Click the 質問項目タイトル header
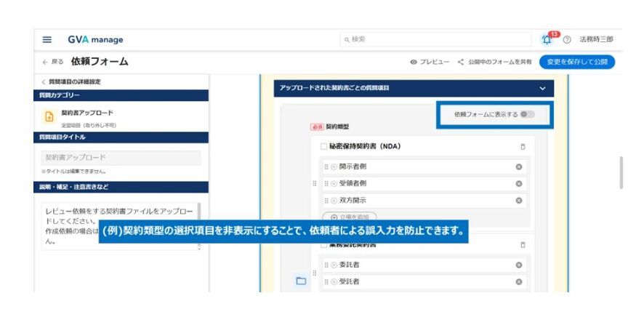Viewport: 644px width, 309px height. pyautogui.click(x=121, y=137)
